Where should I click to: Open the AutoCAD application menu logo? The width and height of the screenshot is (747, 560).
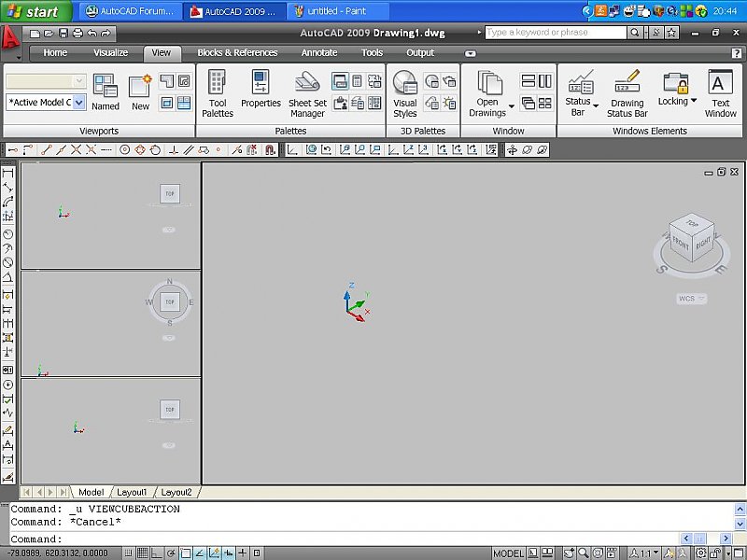(x=10, y=37)
